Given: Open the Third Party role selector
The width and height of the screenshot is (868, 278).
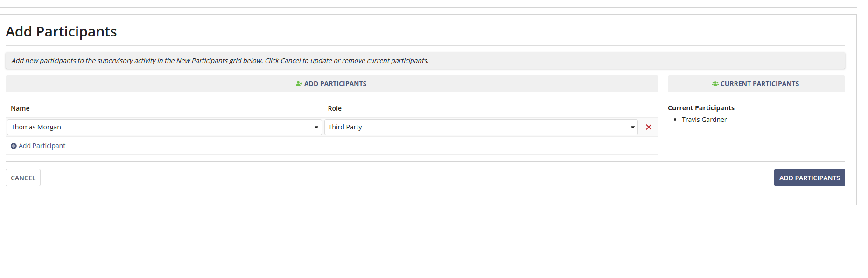Looking at the screenshot, I should [476, 127].
